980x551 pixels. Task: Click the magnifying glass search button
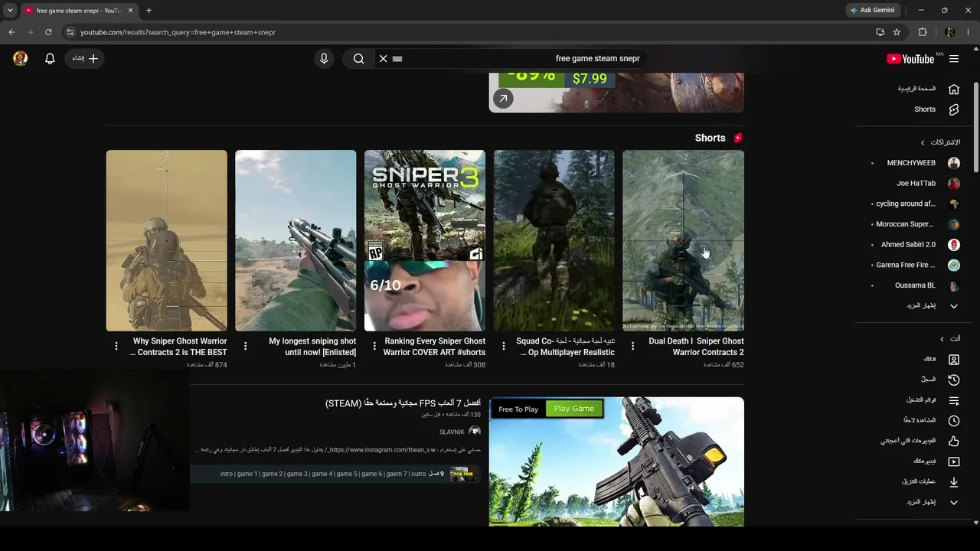click(x=358, y=58)
